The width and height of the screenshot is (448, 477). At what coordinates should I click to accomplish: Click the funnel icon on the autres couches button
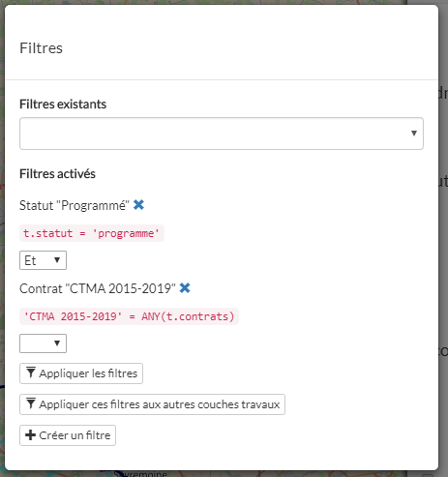coord(31,403)
